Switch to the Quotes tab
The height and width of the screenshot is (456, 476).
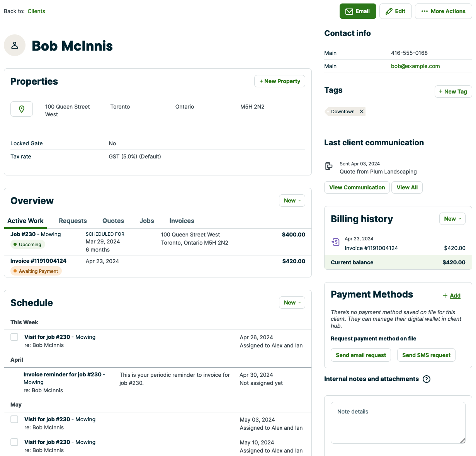click(x=113, y=221)
